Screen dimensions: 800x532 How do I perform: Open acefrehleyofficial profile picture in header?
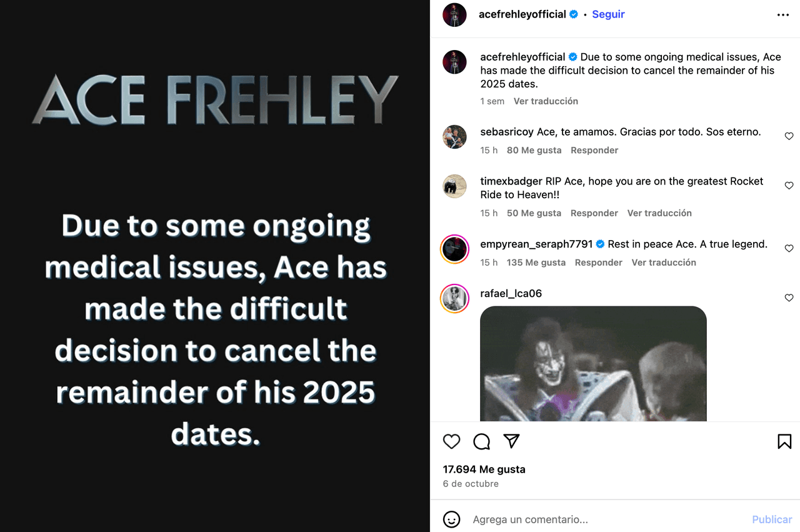tap(454, 15)
